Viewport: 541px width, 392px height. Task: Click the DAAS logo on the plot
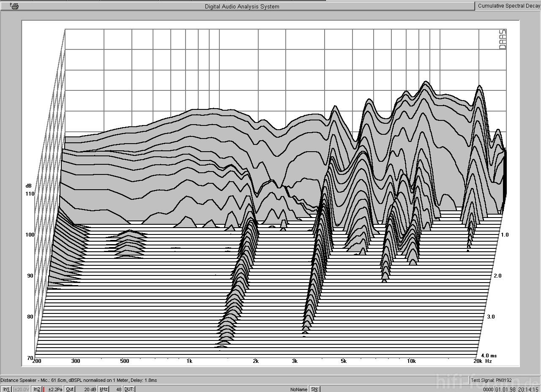[503, 39]
